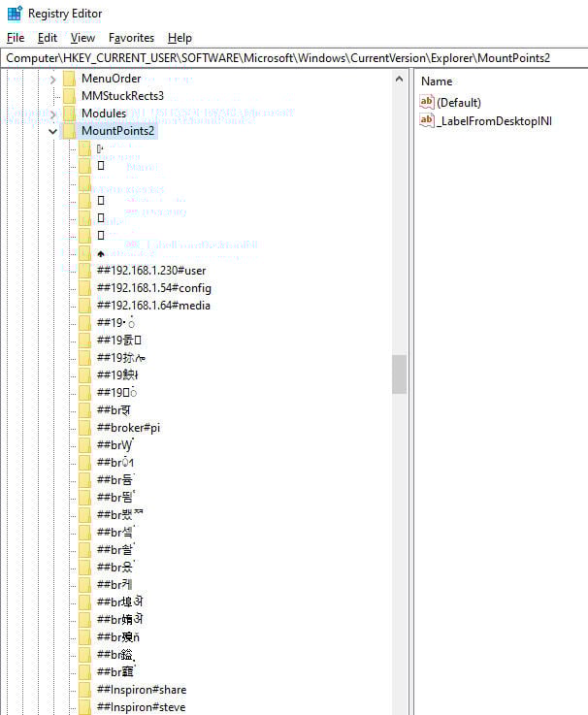Select the ##192.168.1.230#user key
Image resolution: width=588 pixels, height=715 pixels.
pyautogui.click(x=151, y=271)
